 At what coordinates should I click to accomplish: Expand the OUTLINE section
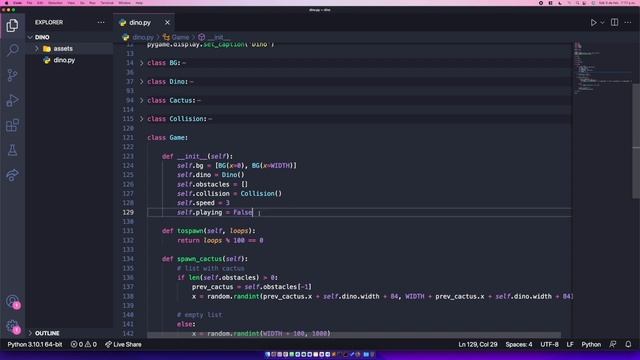coord(30,333)
